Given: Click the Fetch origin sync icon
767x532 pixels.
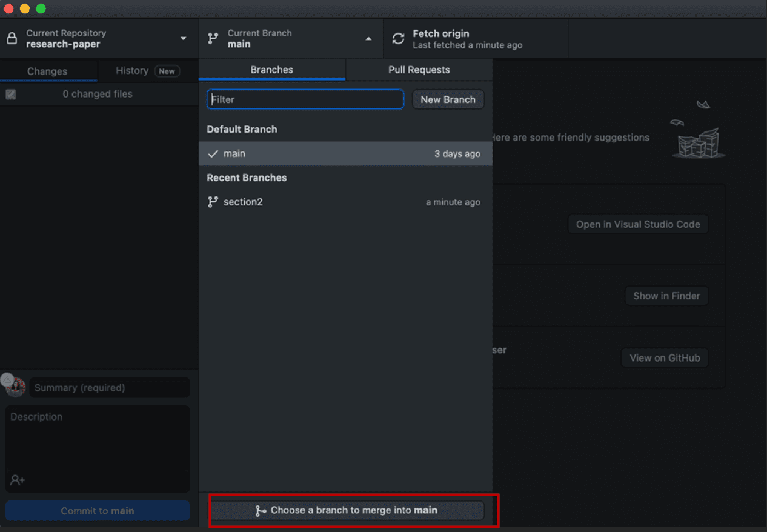Looking at the screenshot, I should pyautogui.click(x=398, y=39).
